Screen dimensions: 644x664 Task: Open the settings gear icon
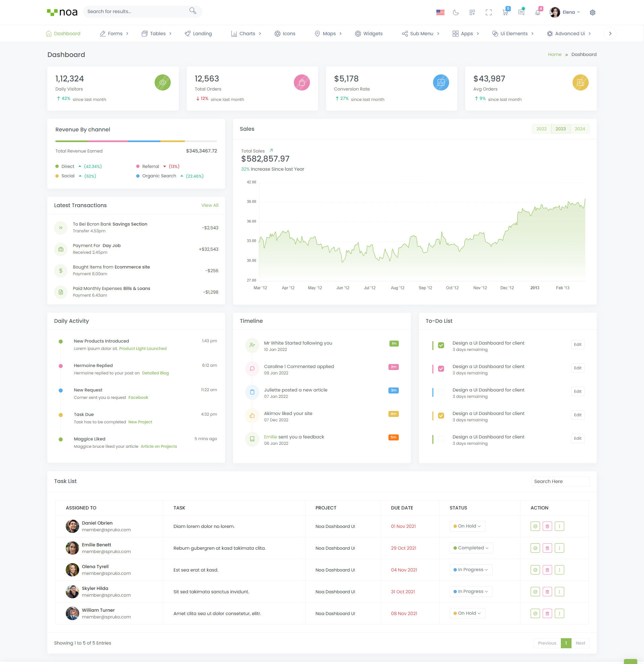pos(592,12)
